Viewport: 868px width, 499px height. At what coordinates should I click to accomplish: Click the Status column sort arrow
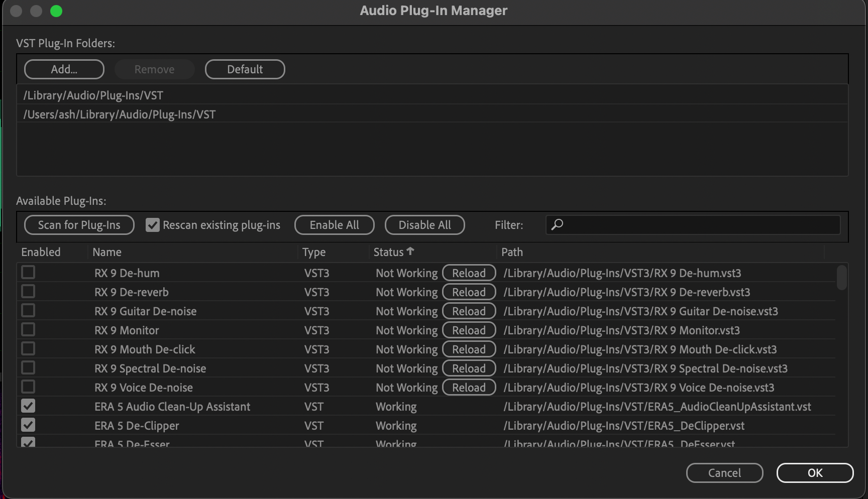(x=410, y=251)
